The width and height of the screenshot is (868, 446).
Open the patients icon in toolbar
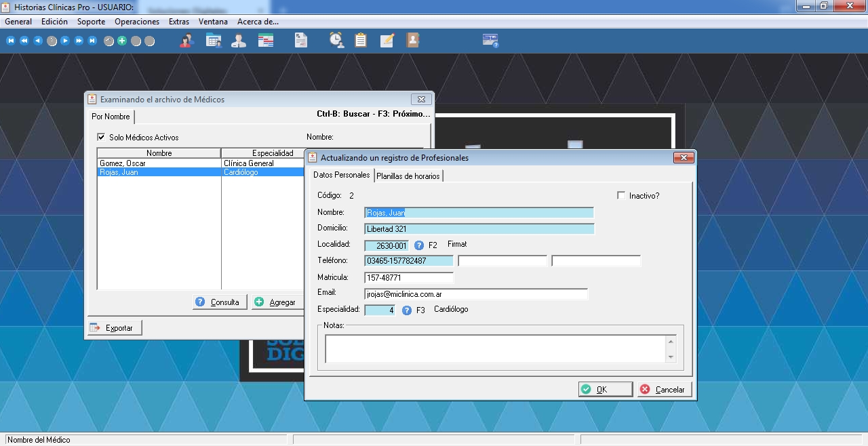(x=186, y=41)
